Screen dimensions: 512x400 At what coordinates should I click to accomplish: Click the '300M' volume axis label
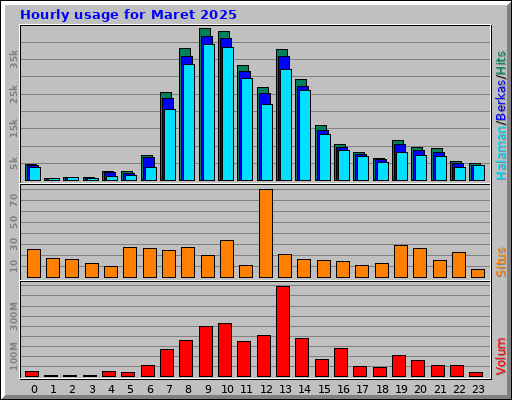coord(13,316)
